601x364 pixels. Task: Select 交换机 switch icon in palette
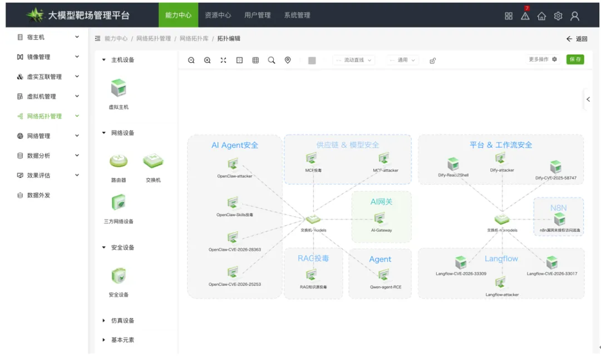[154, 161]
